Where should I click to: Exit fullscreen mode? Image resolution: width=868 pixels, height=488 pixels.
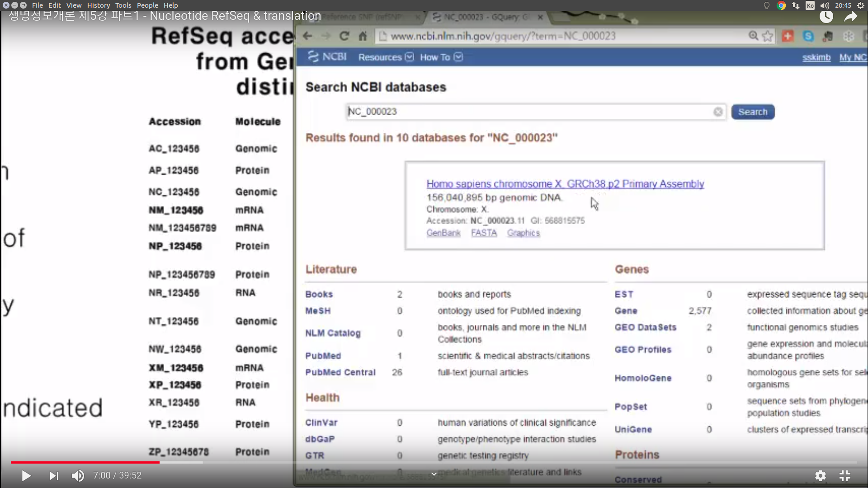click(x=844, y=476)
